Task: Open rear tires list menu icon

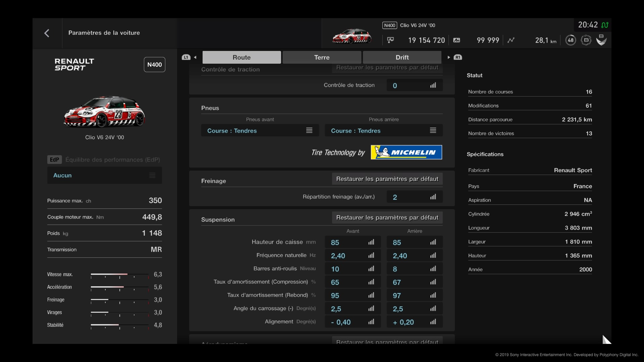Action: pos(433,130)
